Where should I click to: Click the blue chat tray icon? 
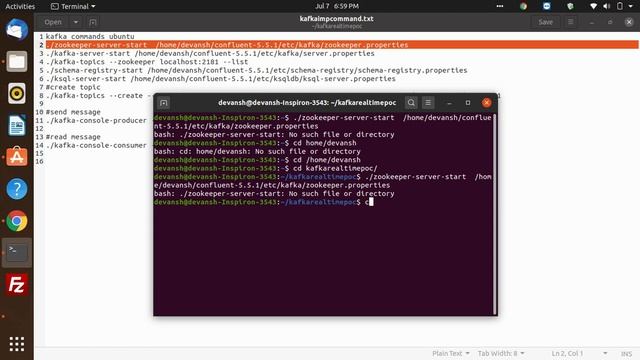(x=547, y=6)
